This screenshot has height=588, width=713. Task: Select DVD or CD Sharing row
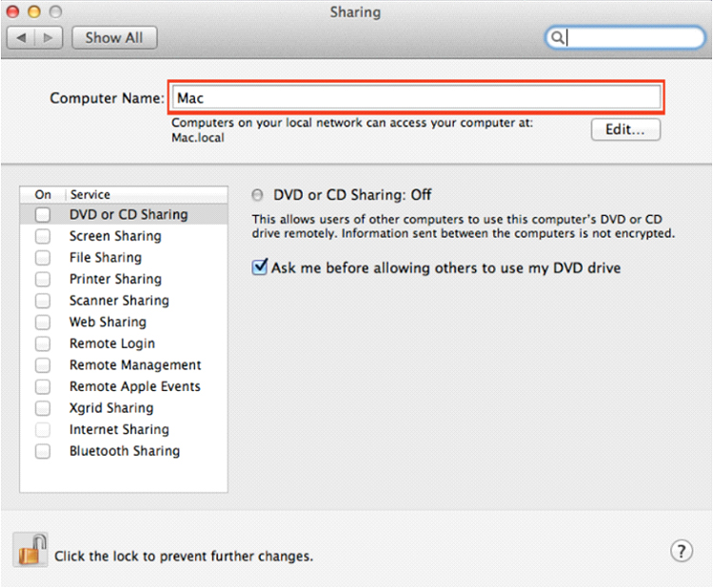coord(124,214)
